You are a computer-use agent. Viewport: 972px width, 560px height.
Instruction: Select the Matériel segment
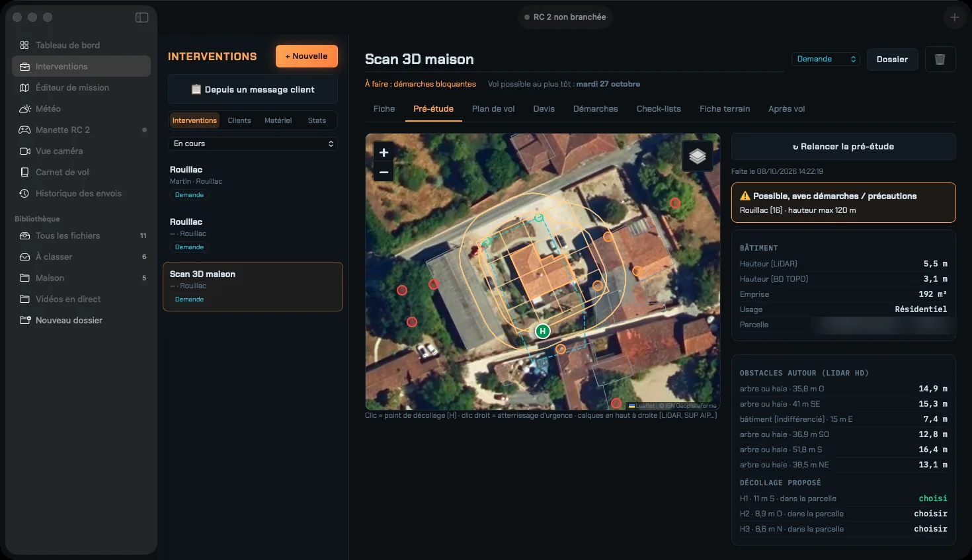point(278,120)
